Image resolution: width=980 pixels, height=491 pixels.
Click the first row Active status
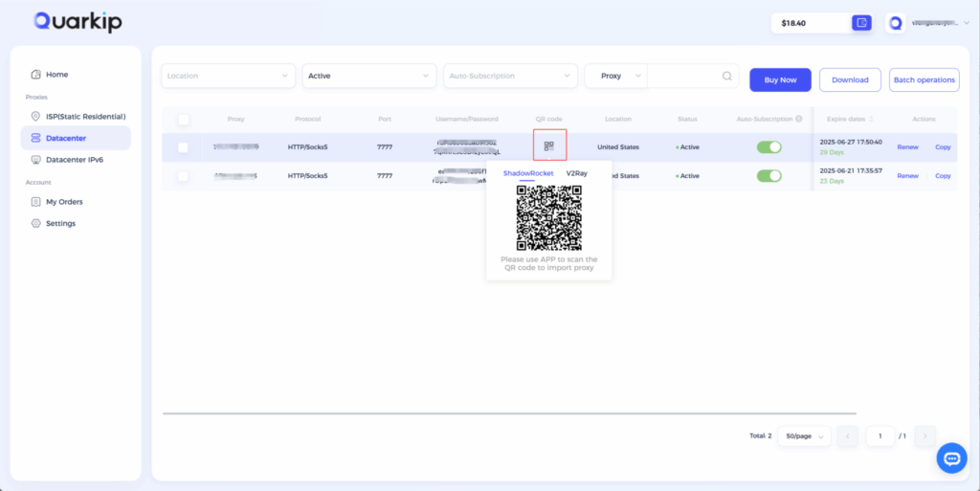[x=687, y=147]
